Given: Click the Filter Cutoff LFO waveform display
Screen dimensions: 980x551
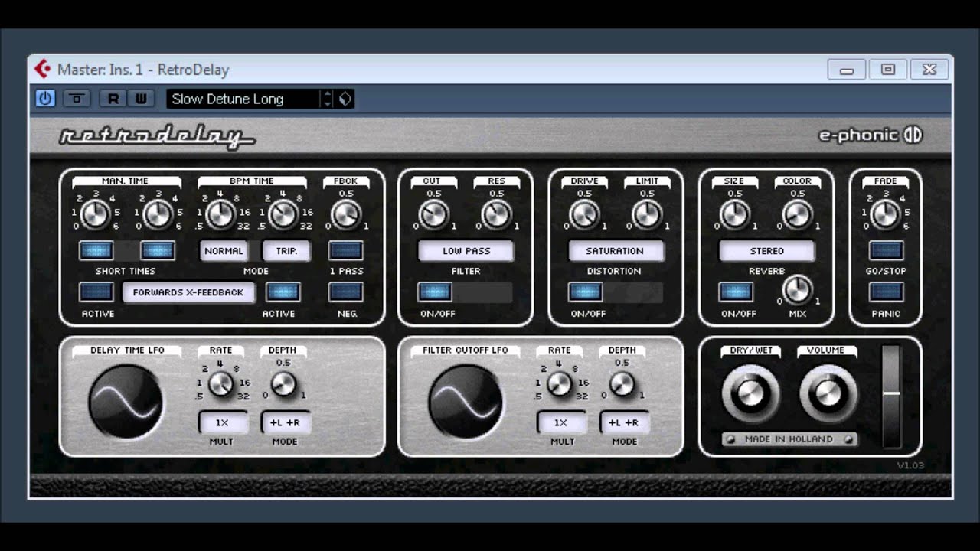Looking at the screenshot, I should (x=465, y=402).
